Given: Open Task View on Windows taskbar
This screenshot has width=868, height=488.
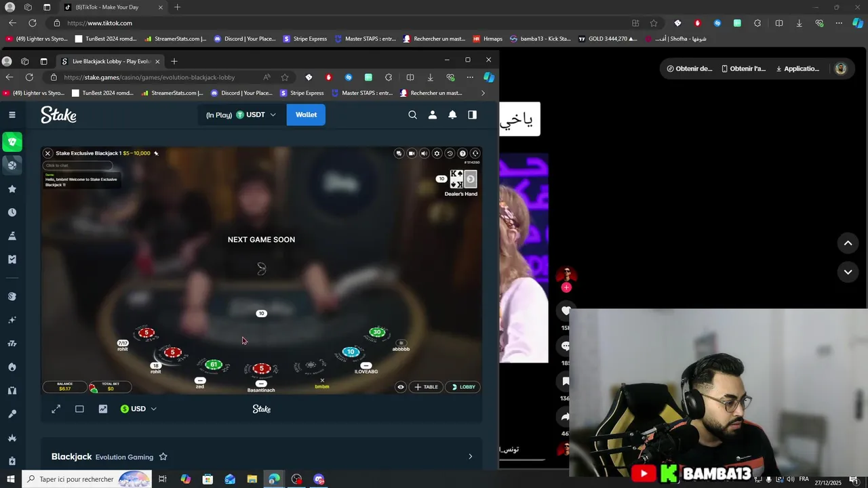Looking at the screenshot, I should tap(163, 479).
